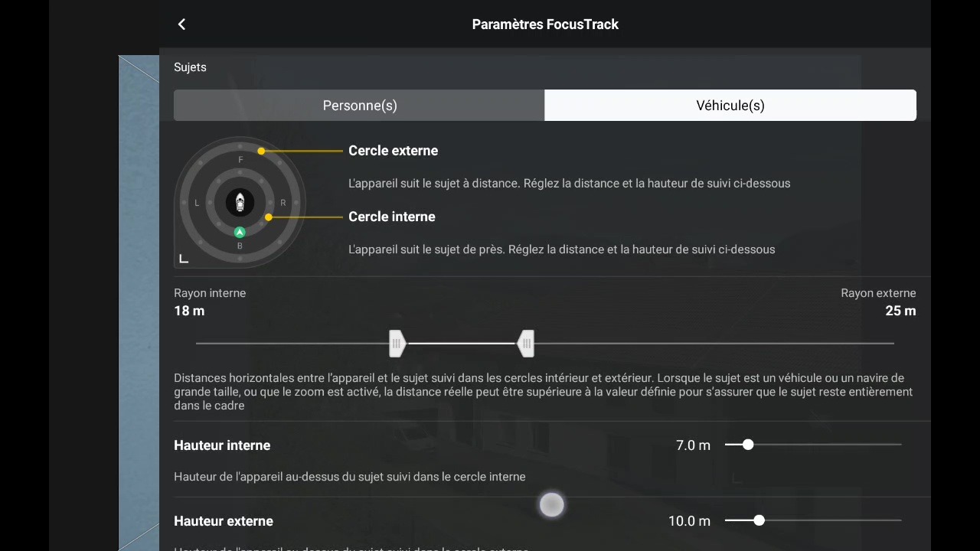Click the Rayon externe slider handle
The height and width of the screenshot is (551, 980).
[x=525, y=344]
